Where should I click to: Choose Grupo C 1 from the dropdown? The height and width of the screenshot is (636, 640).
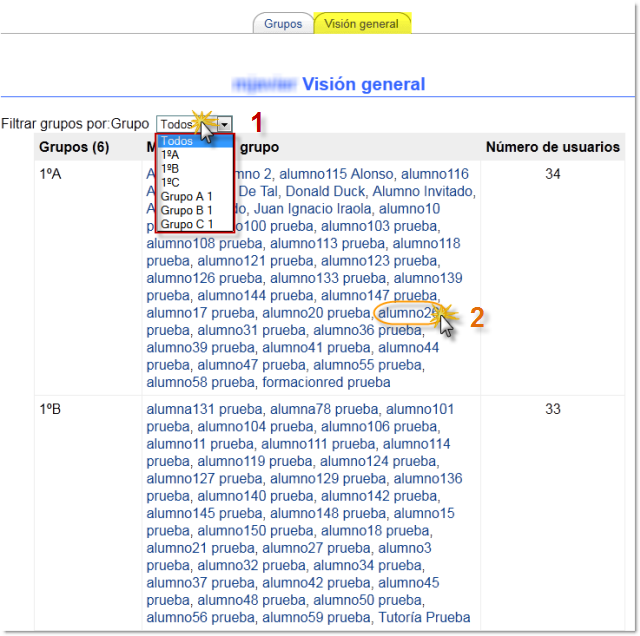tap(187, 225)
